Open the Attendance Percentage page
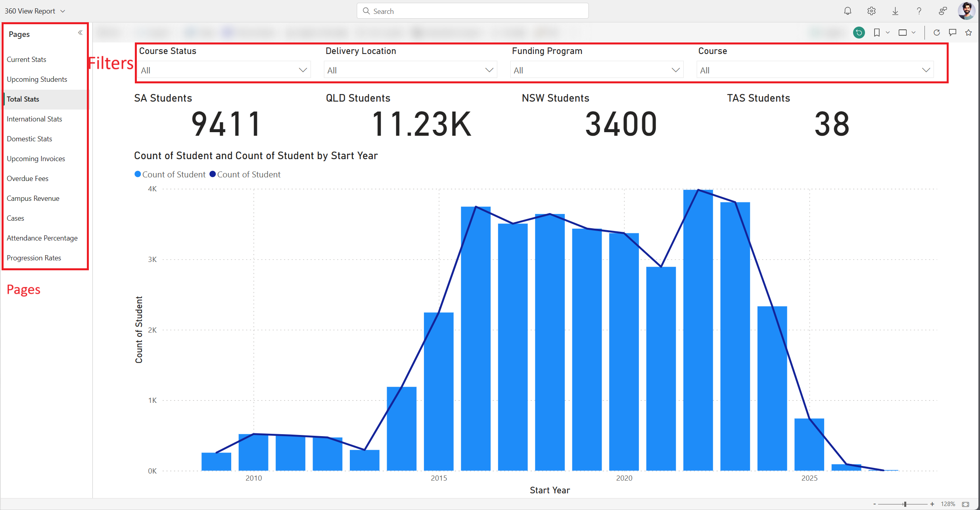980x510 pixels. tap(42, 238)
